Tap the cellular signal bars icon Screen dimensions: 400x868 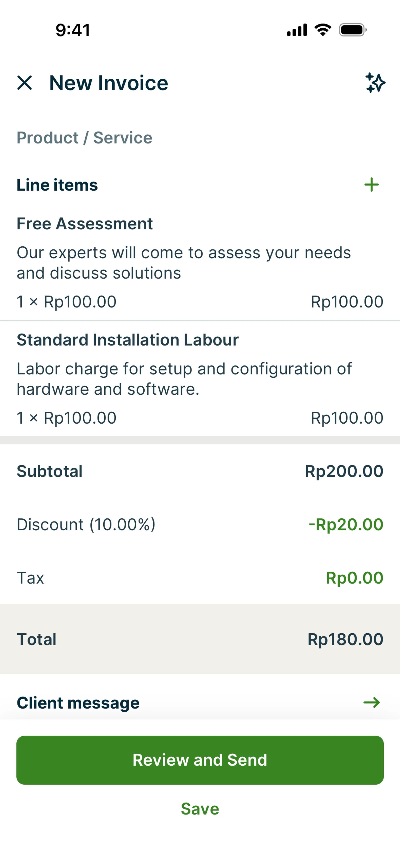(297, 30)
